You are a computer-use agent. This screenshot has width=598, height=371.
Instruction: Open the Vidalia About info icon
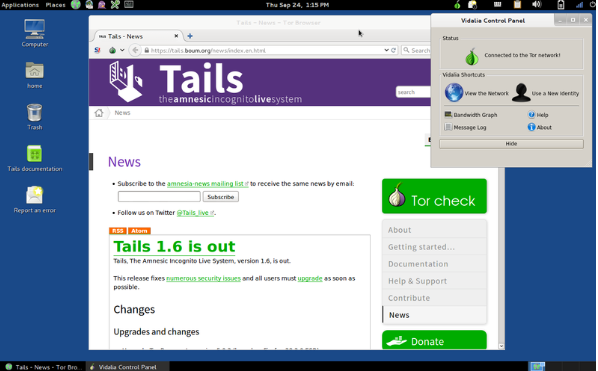531,127
